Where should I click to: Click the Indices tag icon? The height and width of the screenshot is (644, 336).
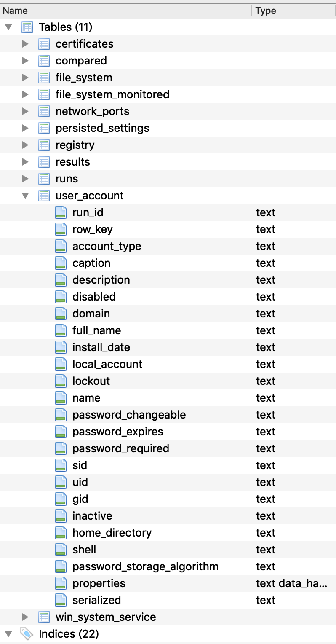tap(27, 634)
